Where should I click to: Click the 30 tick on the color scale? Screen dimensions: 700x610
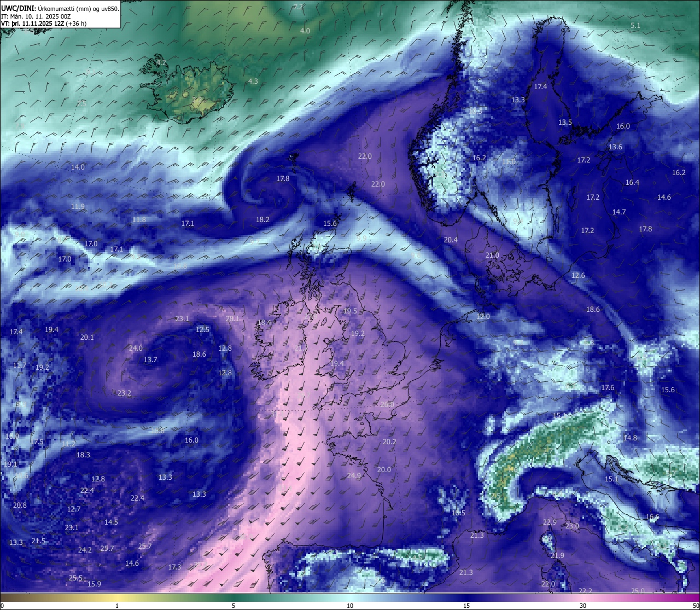pos(583,606)
